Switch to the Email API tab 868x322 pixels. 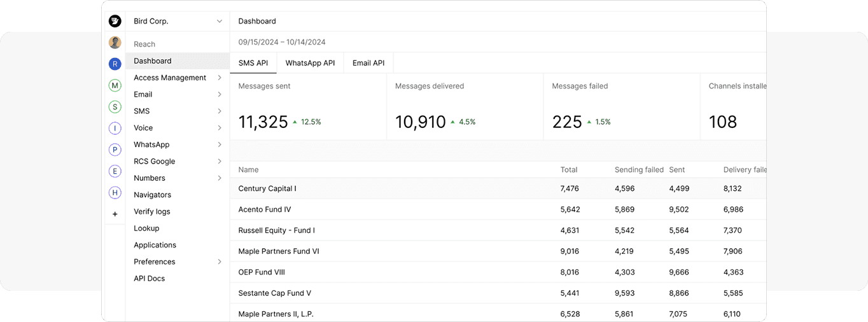(x=368, y=63)
